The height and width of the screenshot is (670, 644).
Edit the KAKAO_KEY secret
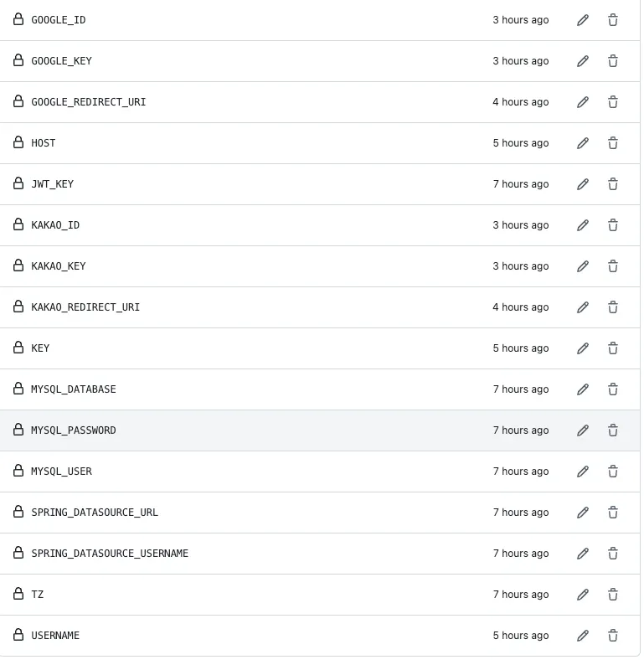pyautogui.click(x=583, y=266)
